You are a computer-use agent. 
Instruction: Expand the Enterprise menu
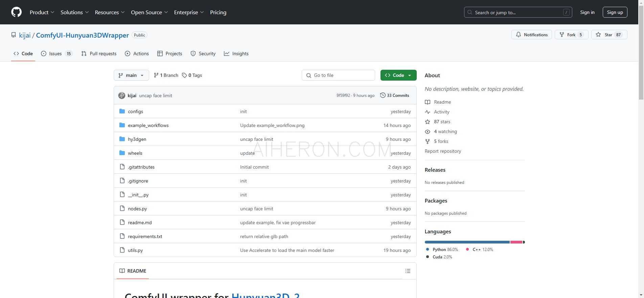[x=189, y=12]
